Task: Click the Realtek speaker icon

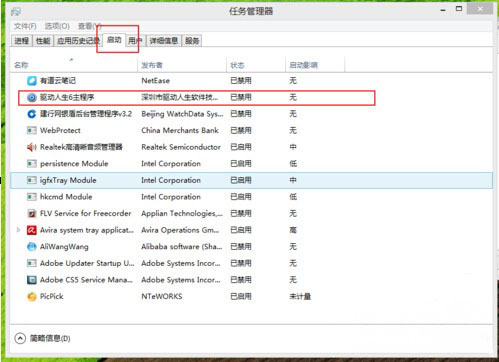Action: click(32, 147)
